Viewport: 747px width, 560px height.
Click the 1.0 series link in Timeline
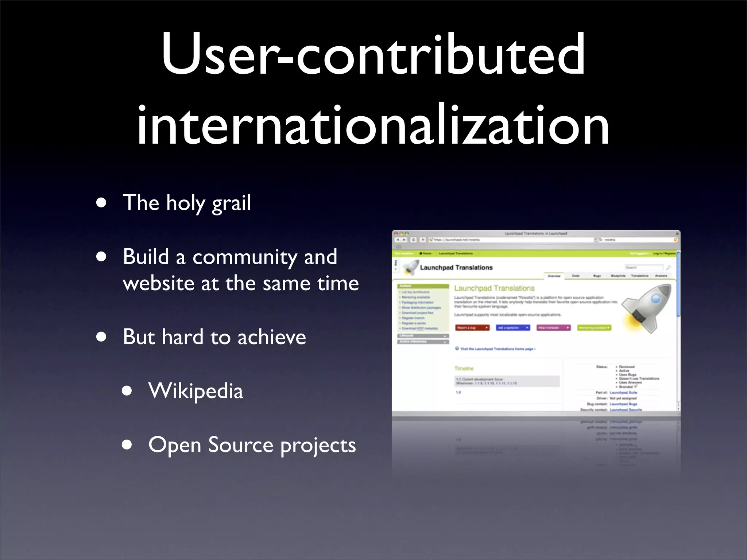pyautogui.click(x=458, y=392)
